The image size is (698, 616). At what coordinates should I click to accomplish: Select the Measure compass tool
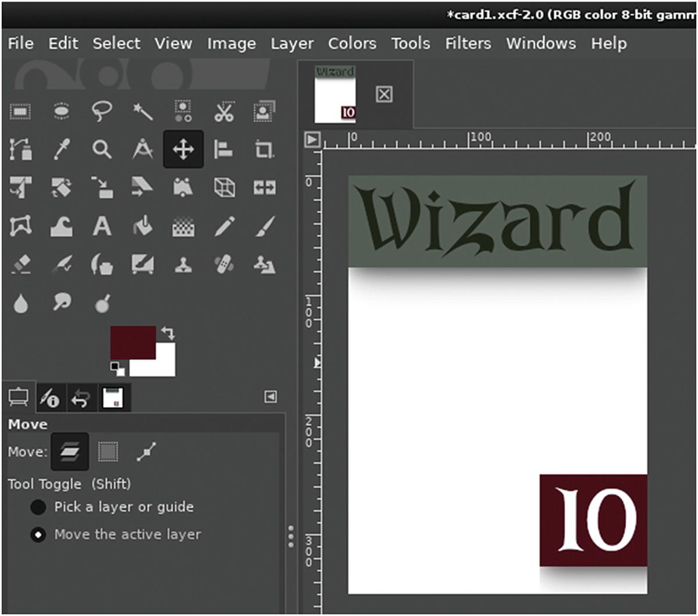tap(143, 149)
